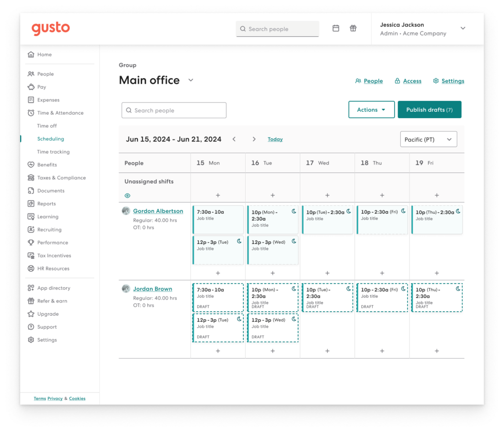Click the plus icon under Unassigned shifts Monday
Image resolution: width=504 pixels, height=432 pixels.
click(218, 196)
